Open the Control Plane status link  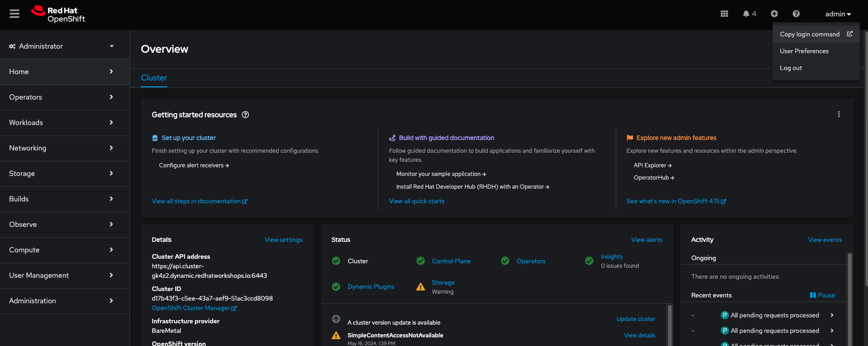451,261
